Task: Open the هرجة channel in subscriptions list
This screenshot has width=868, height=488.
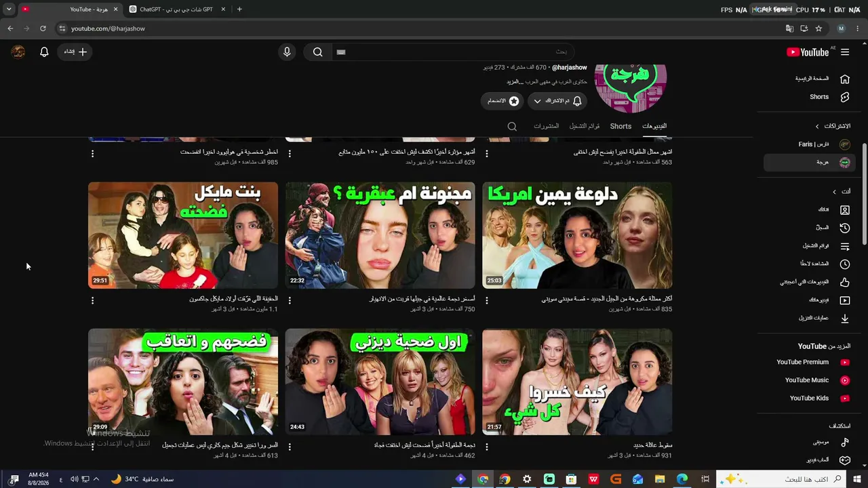Action: (x=809, y=163)
